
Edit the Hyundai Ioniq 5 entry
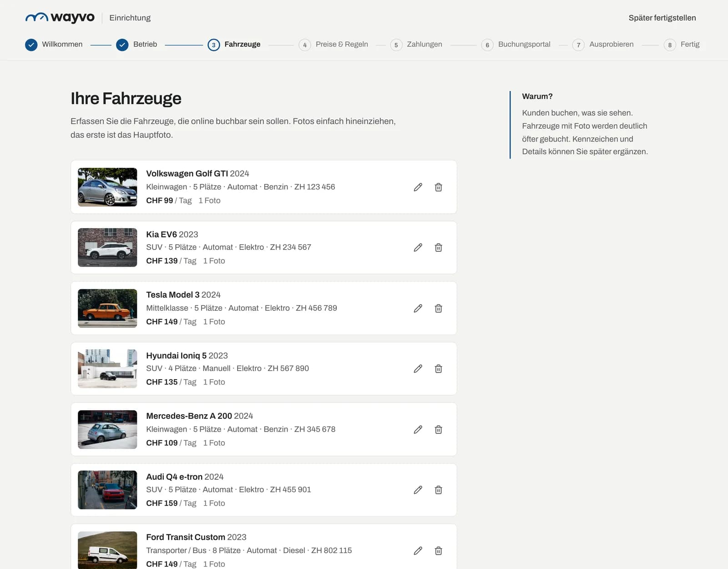[418, 369]
